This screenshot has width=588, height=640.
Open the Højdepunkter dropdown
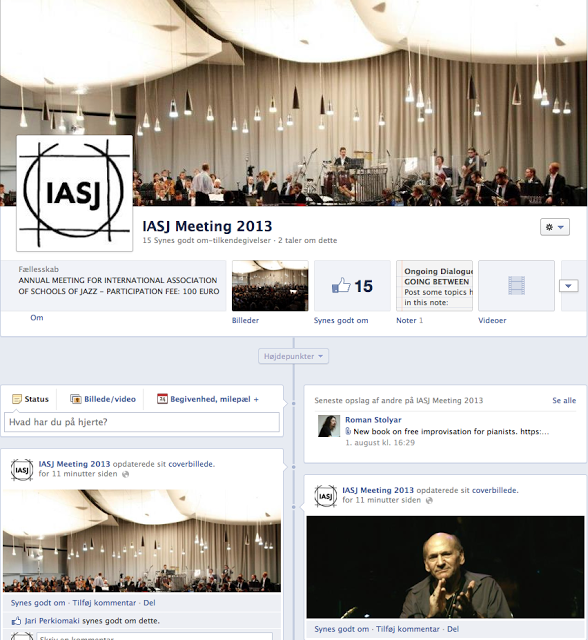(293, 356)
